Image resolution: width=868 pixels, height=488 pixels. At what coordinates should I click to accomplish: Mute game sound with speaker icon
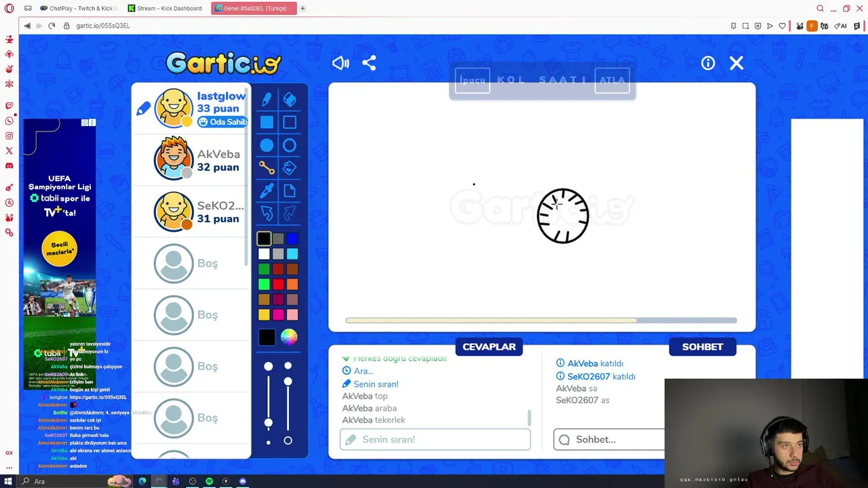pos(340,63)
